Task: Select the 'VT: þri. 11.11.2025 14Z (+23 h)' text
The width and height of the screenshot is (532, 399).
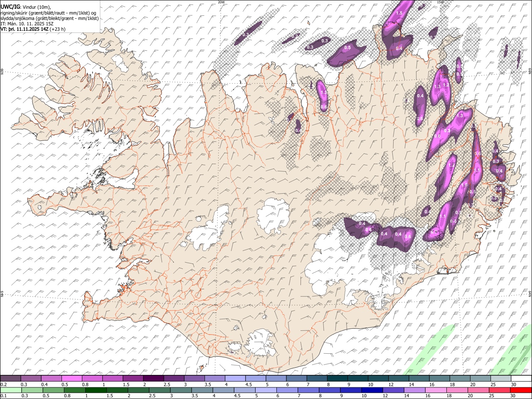Action: coord(33,29)
